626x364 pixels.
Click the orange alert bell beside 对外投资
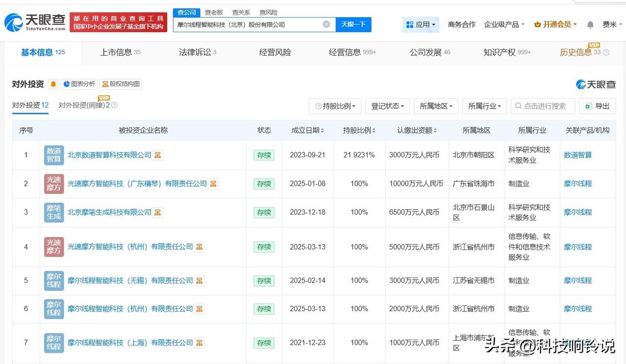[53, 84]
